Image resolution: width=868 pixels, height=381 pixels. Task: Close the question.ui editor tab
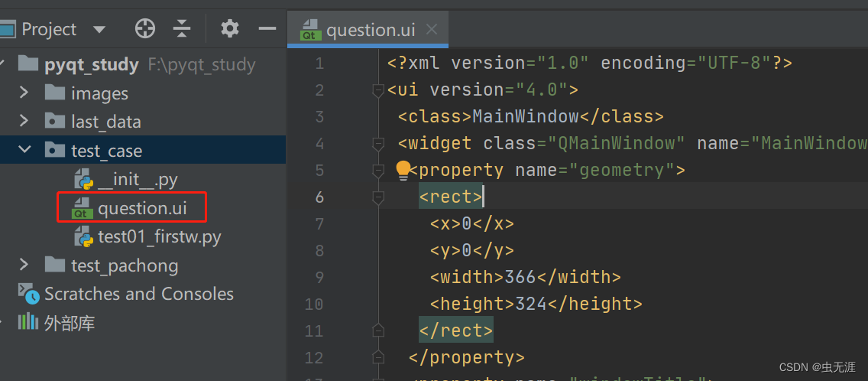coord(432,29)
